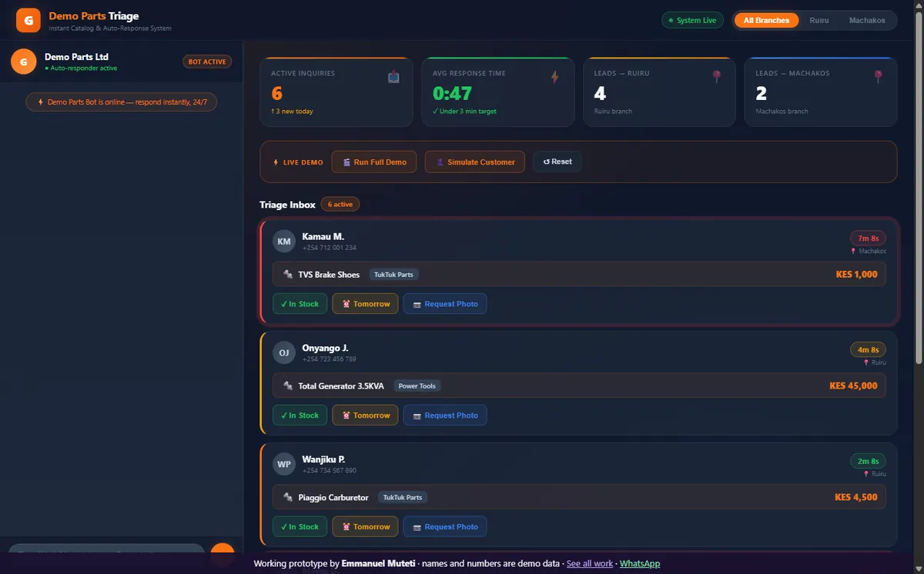Click the 6 active inbox badge

[340, 205]
